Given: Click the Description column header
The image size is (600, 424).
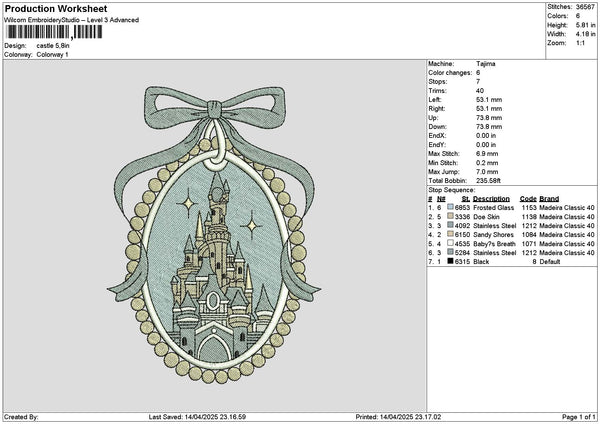Looking at the screenshot, I should pyautogui.click(x=494, y=197).
